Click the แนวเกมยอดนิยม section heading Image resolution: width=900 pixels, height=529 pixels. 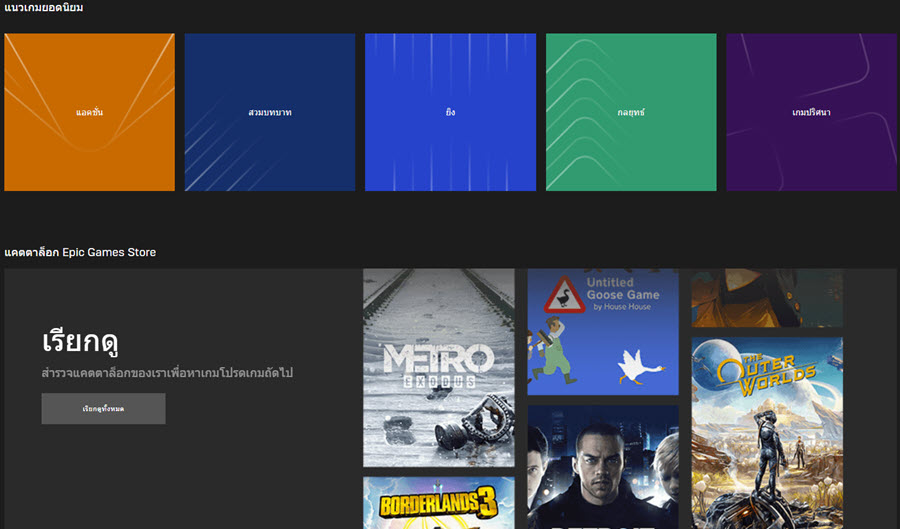[44, 7]
